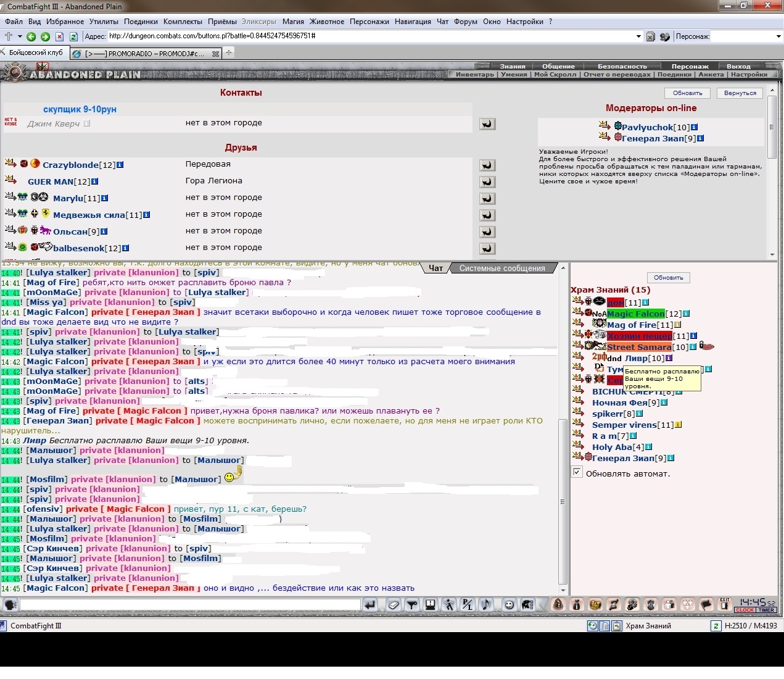Click the info icon next to spikerr
This screenshot has height=679, width=784.
pyautogui.click(x=639, y=414)
